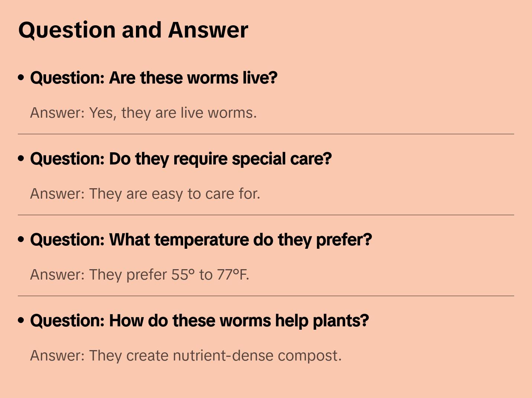The image size is (532, 398).
Task: Select the 'How do these worms help plants?' question
Action: coord(199,321)
